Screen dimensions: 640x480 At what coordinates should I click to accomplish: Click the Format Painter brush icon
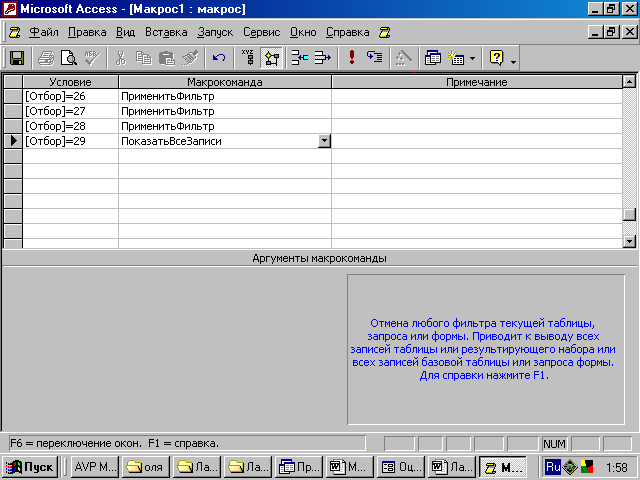click(x=190, y=58)
